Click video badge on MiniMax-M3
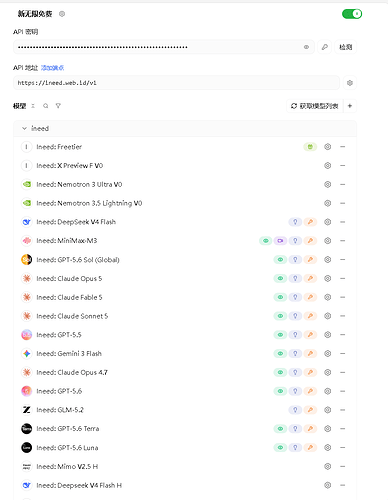The image size is (388, 500). click(x=280, y=241)
